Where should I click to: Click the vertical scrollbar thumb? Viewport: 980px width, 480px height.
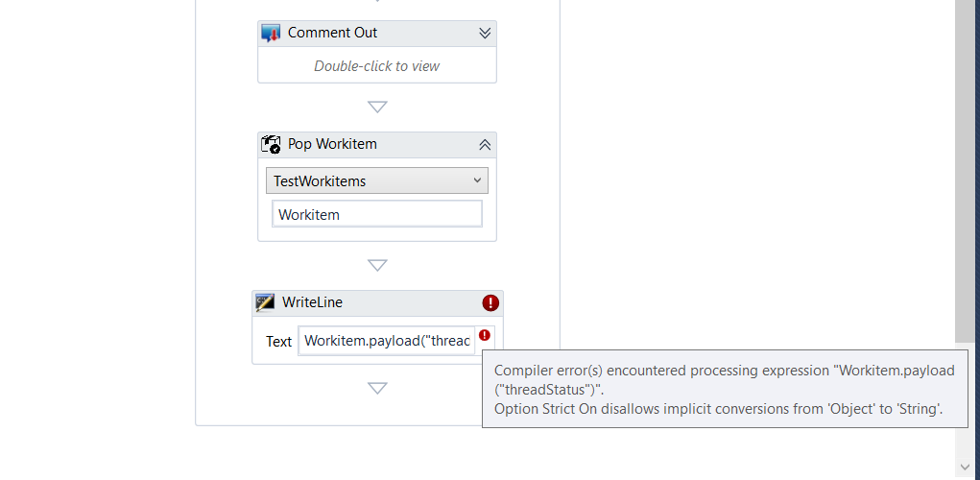click(965, 171)
